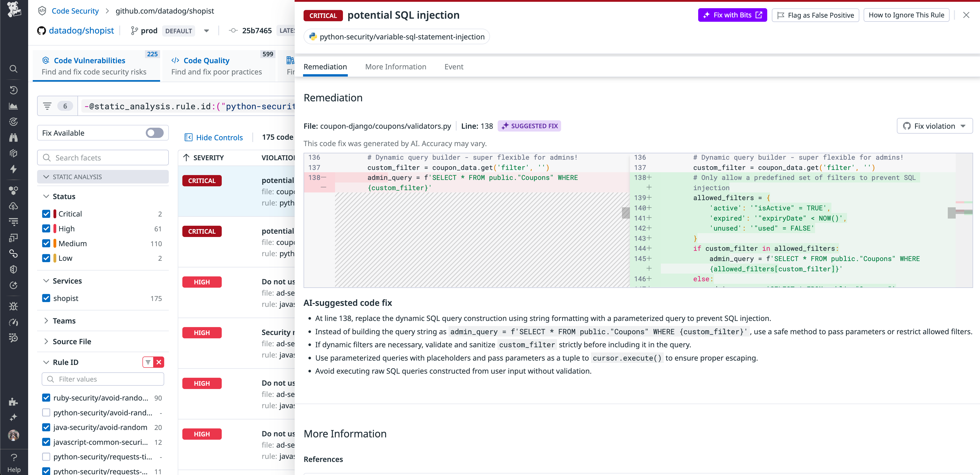980x475 pixels.
Task: Open recent history from the sidebar clock icon
Action: pos(14,90)
